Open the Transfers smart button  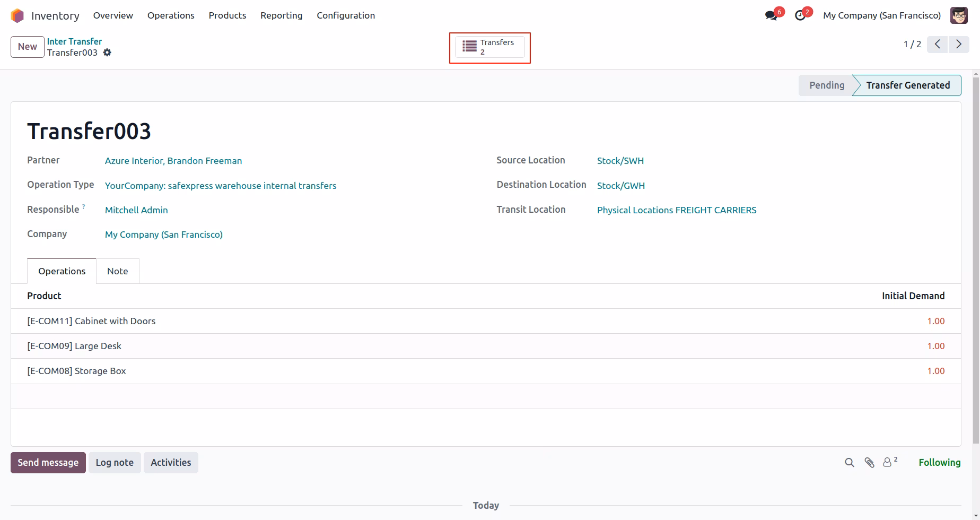[490, 47]
